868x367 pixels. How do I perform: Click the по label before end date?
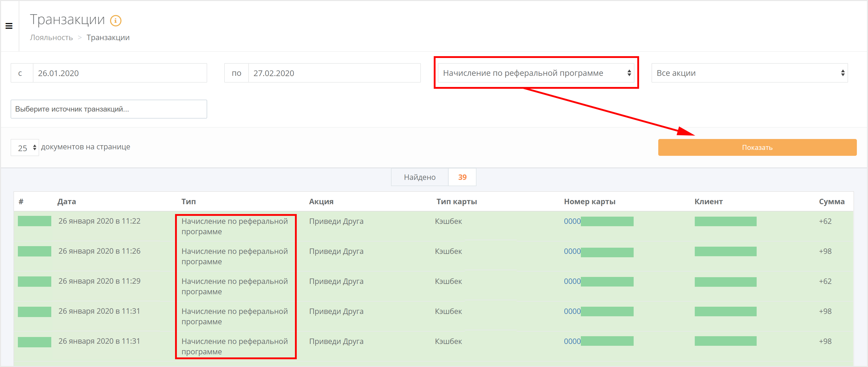[236, 73]
